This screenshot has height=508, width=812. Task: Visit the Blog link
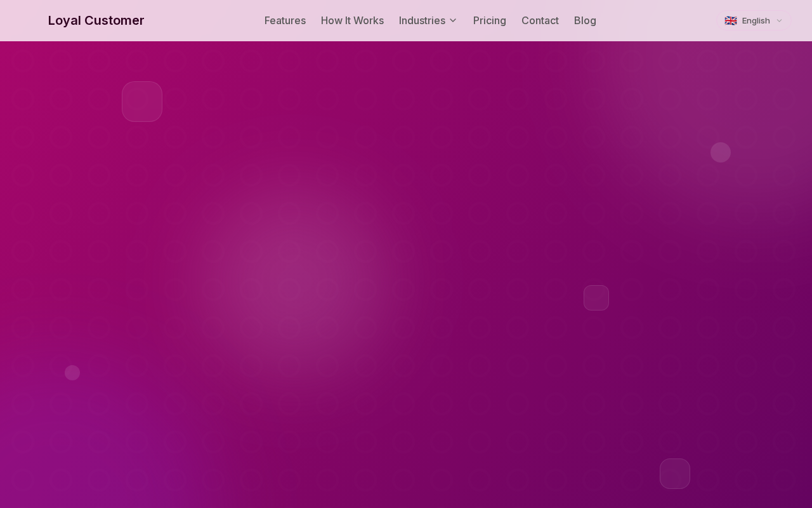pos(585,20)
